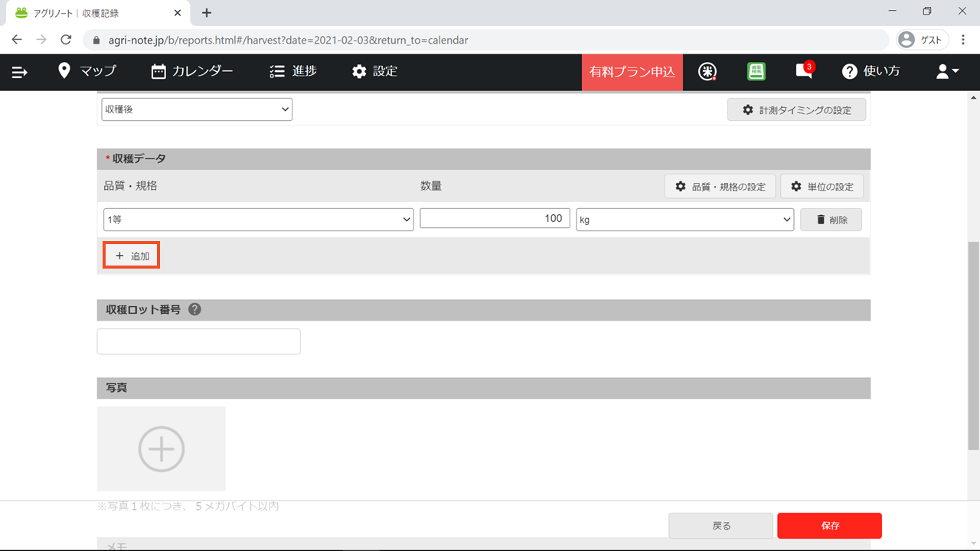The width and height of the screenshot is (980, 551).
Task: Reload the page with the refresh icon
Action: 66,40
